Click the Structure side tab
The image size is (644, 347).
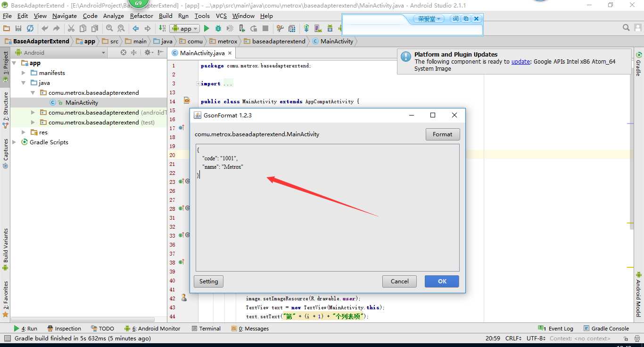6,111
